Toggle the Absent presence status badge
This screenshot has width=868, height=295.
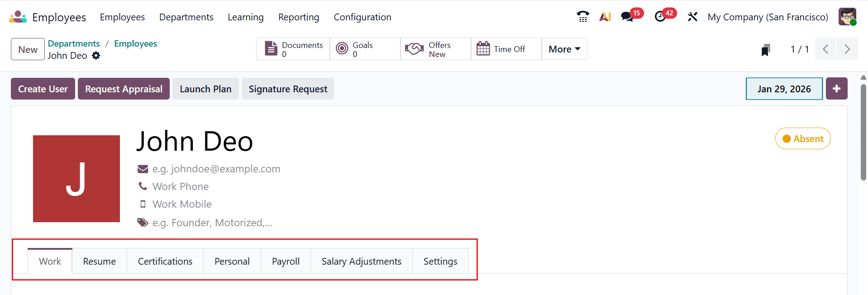tap(802, 138)
